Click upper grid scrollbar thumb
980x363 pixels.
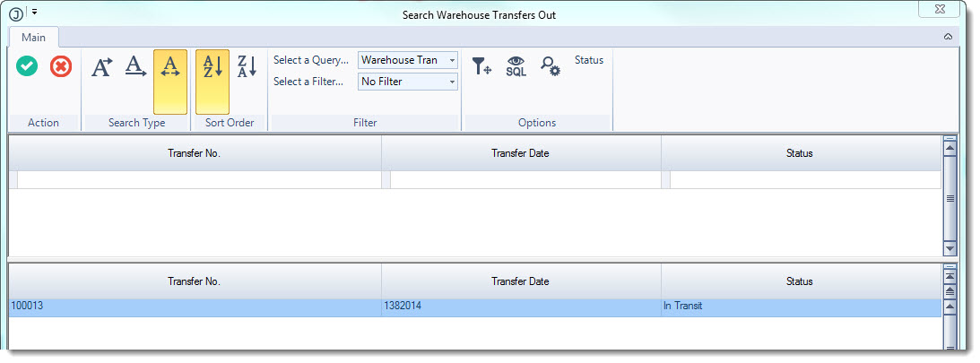coord(950,199)
